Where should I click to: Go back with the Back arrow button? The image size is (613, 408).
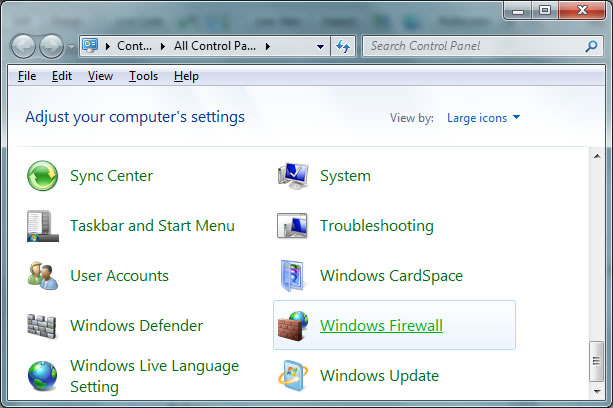coord(23,47)
